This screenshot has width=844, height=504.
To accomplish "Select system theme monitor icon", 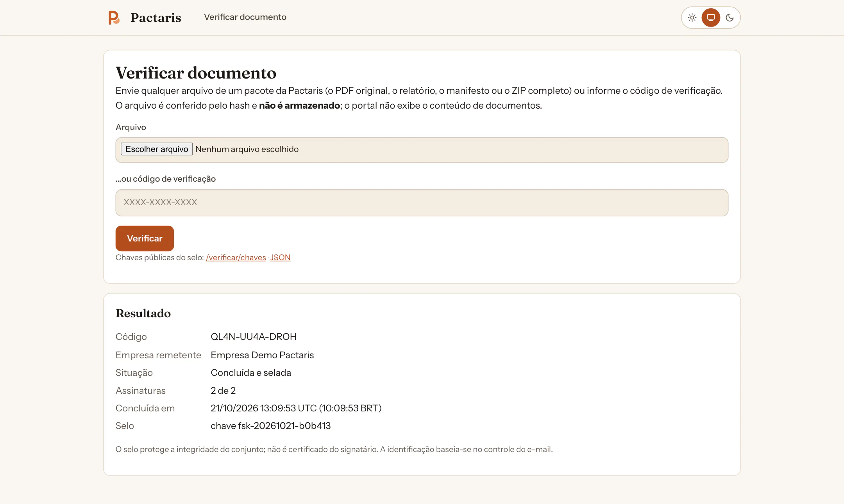I will tap(711, 18).
